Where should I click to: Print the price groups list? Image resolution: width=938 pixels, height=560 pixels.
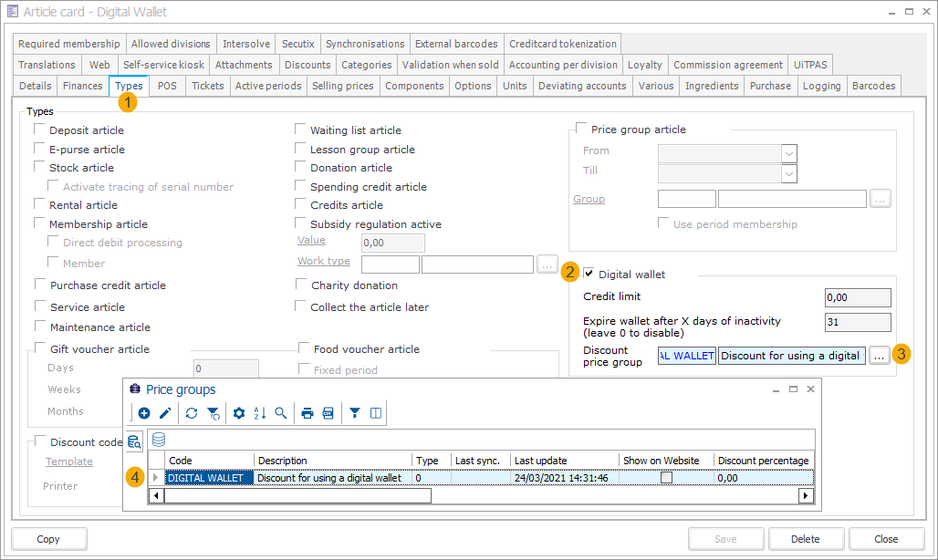pos(307,413)
